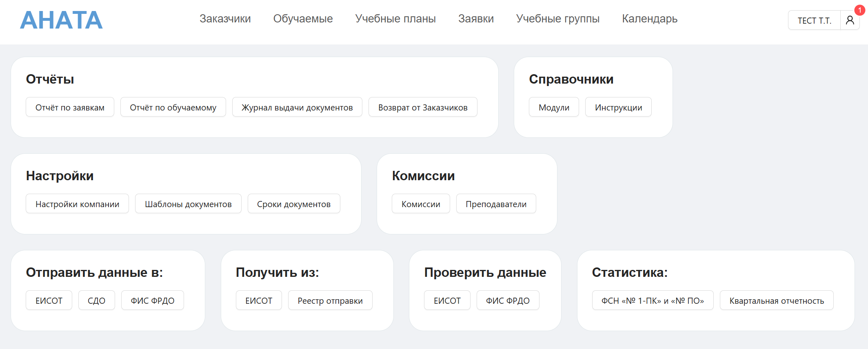Click the Проверить данные heading

[x=485, y=272]
